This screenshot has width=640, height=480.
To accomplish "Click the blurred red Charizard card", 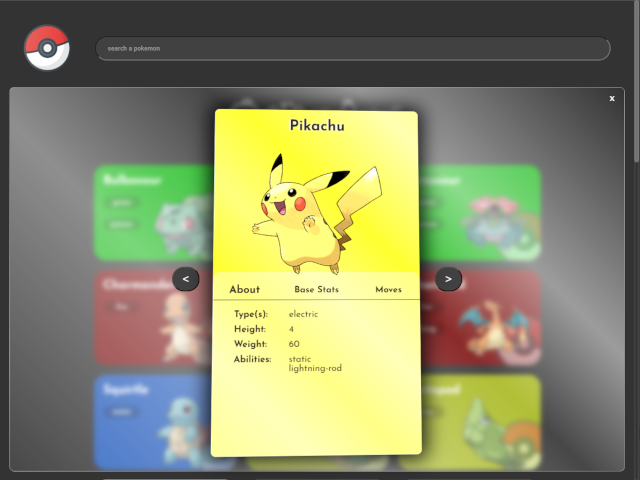I will pos(481,317).
